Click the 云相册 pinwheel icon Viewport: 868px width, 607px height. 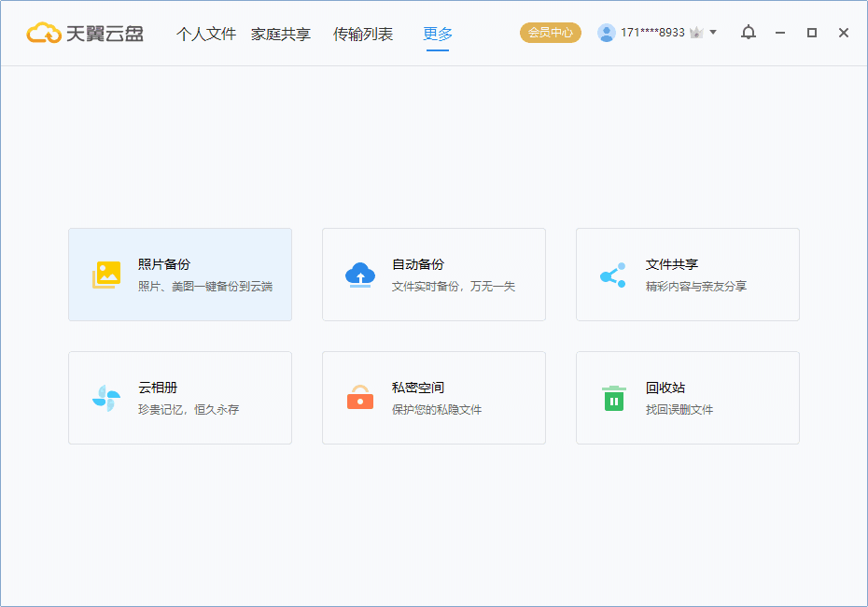pos(105,397)
